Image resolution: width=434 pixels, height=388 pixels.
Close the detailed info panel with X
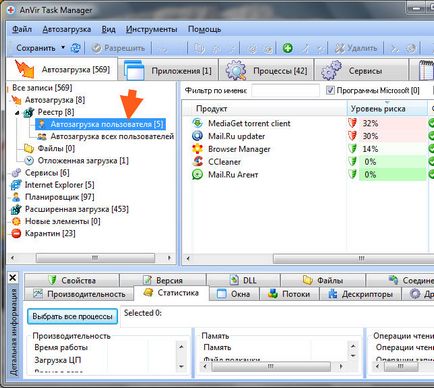coord(13,278)
